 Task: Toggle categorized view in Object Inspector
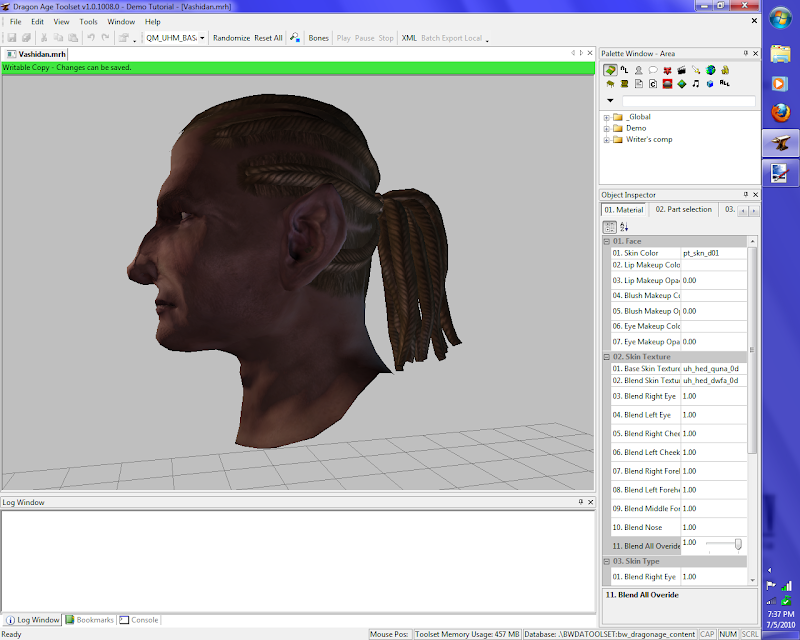[x=610, y=227]
